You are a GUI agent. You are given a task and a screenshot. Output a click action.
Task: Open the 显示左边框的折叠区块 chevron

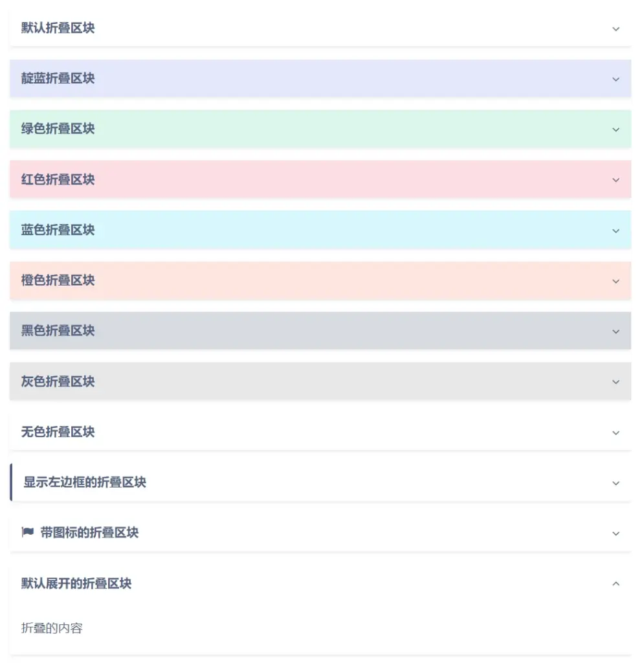pyautogui.click(x=616, y=483)
